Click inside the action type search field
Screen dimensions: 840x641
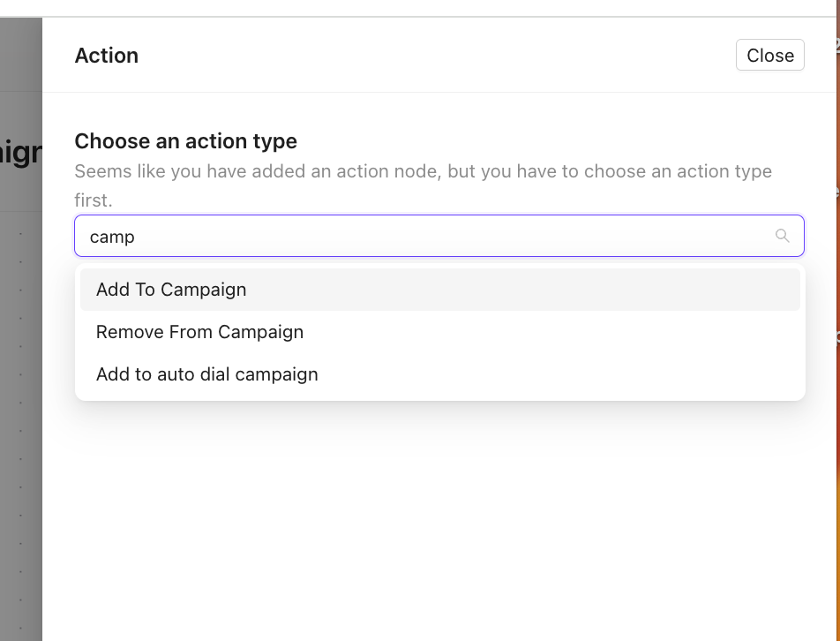353,236
